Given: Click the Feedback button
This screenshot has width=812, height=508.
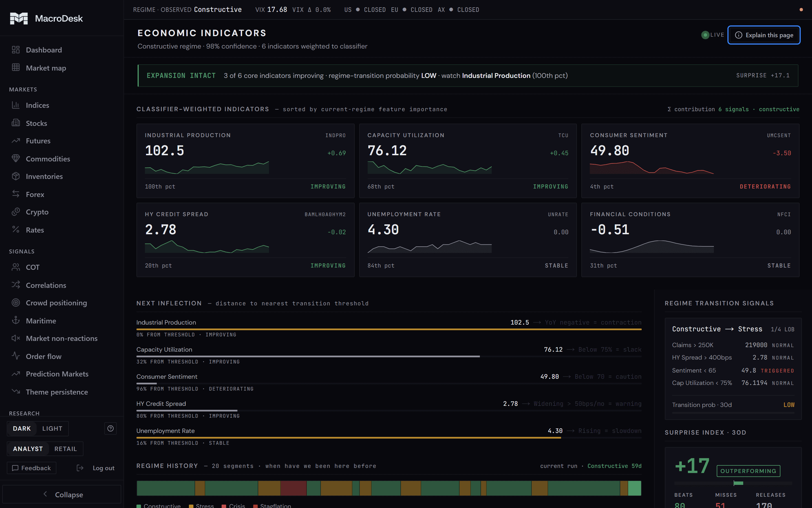Looking at the screenshot, I should coord(32,468).
